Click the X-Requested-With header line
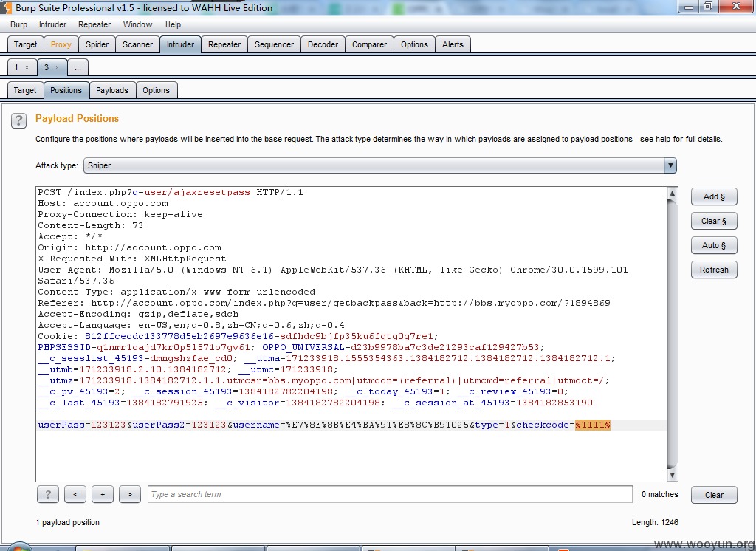Screen dimensions: 756x551 point(132,259)
